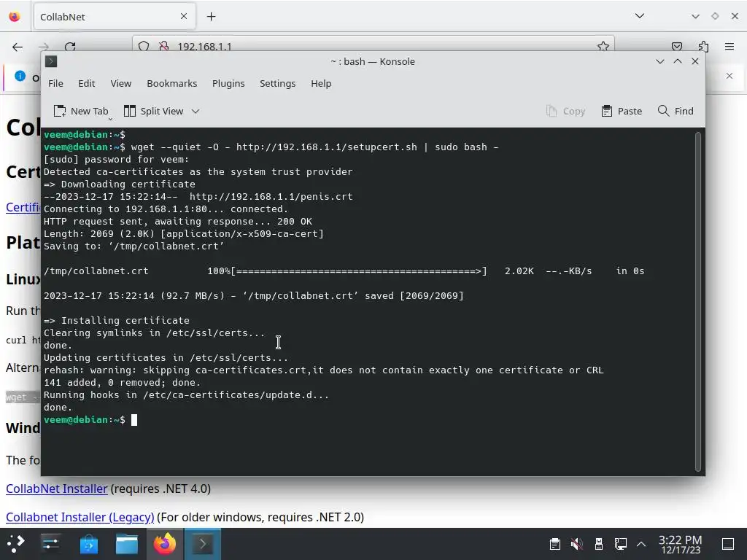Open Find in Konsole toolbar

point(675,111)
